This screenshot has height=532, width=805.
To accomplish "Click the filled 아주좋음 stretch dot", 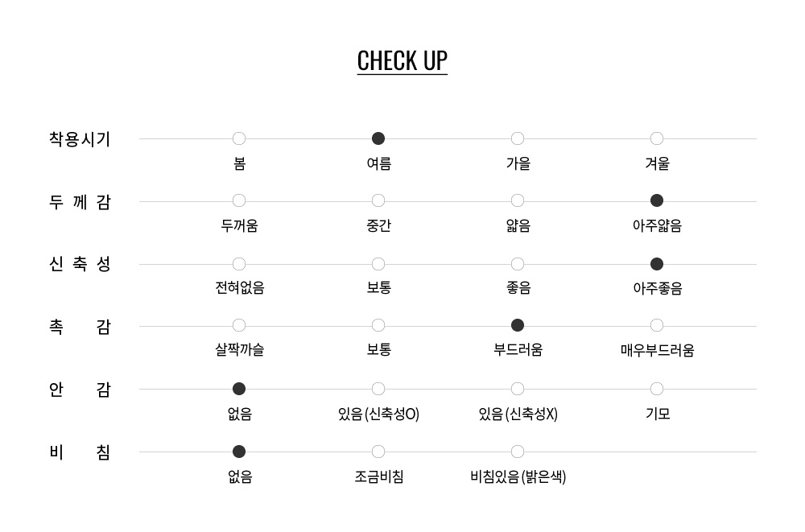I will pos(657,264).
